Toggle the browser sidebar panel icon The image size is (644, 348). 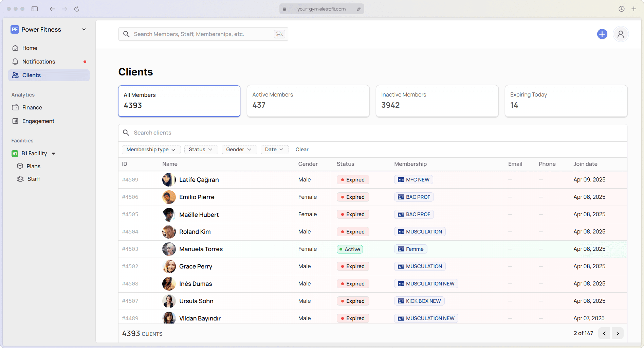click(35, 9)
